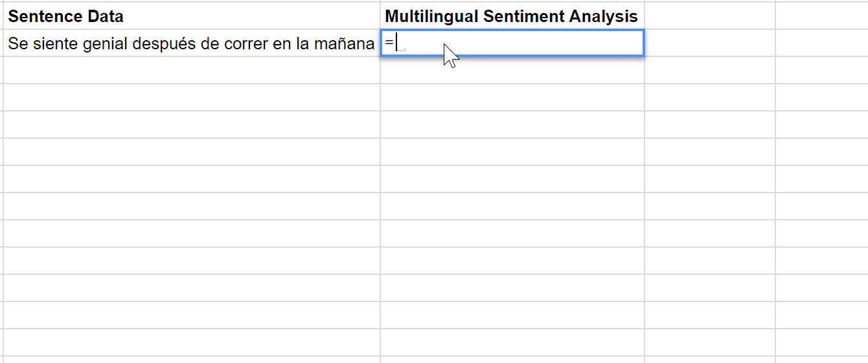
Task: Click the cell two columns right of the formula cell
Action: (x=821, y=43)
